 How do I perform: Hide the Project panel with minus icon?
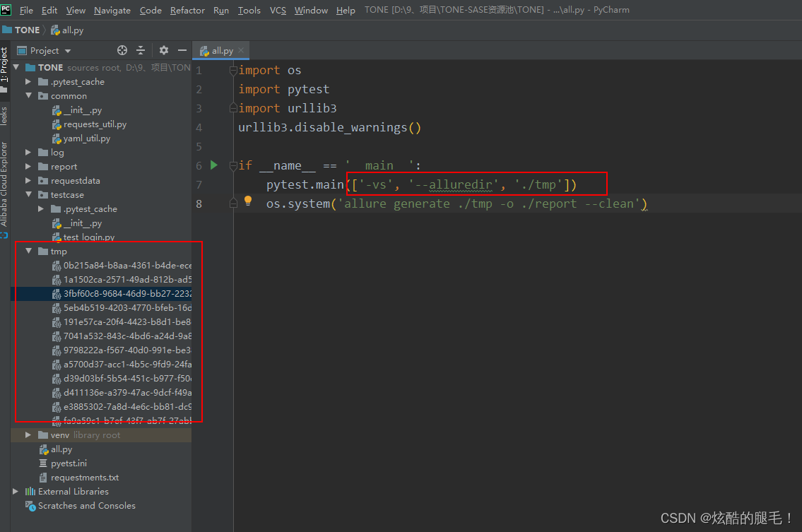[182, 50]
